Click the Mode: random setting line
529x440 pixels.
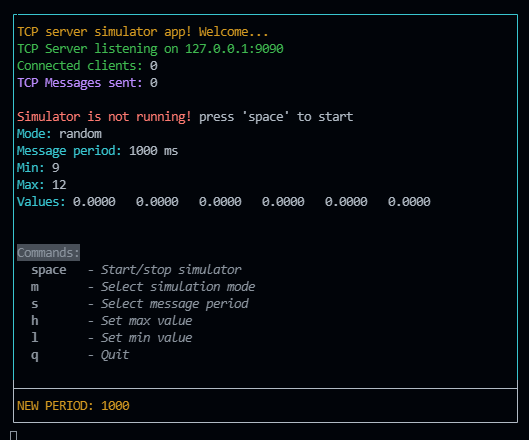pos(59,134)
